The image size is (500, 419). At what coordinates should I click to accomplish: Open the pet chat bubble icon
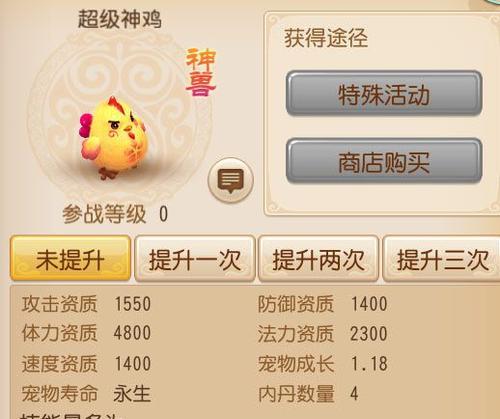pos(231,180)
